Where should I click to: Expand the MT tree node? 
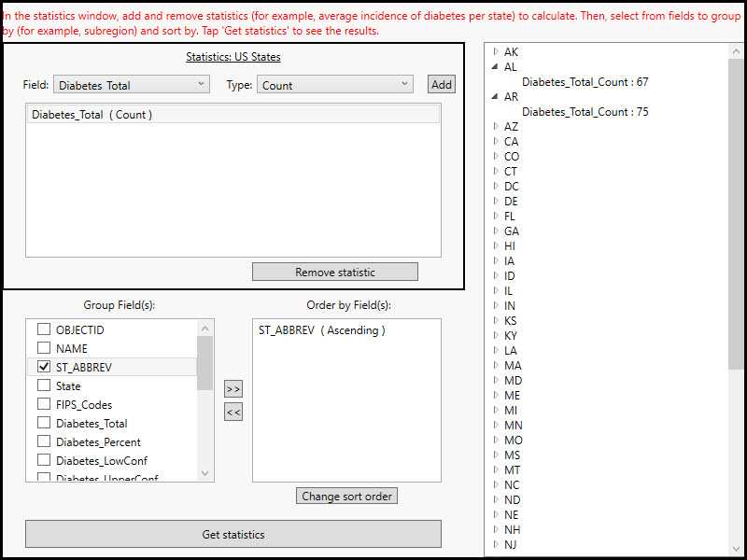[496, 469]
